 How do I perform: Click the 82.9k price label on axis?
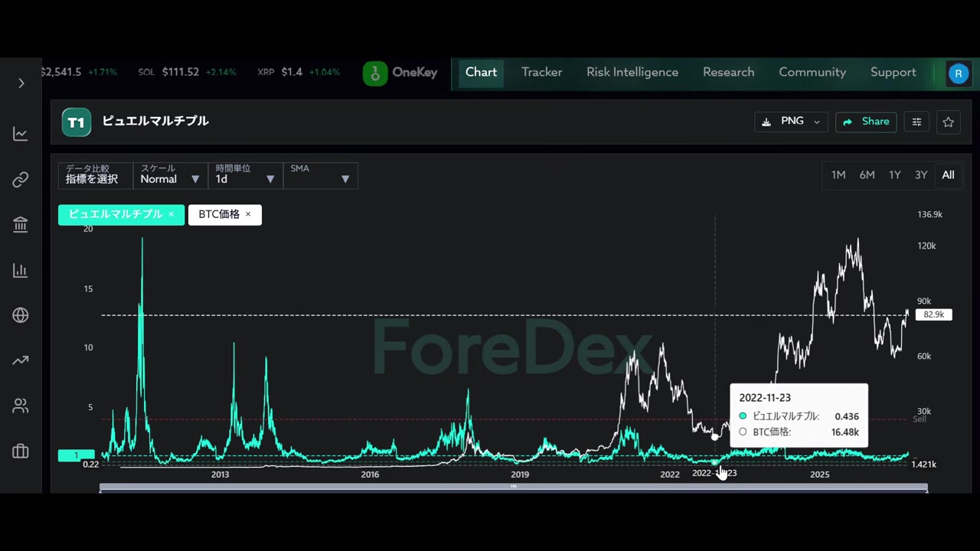pyautogui.click(x=933, y=315)
